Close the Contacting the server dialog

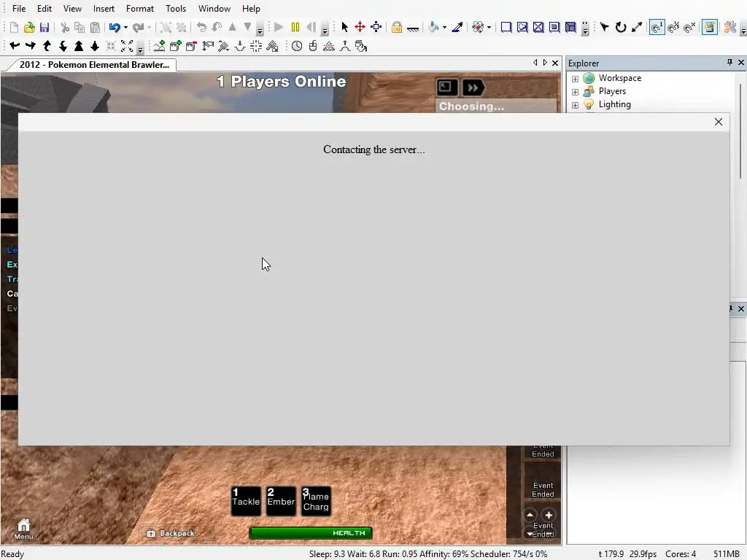click(719, 122)
